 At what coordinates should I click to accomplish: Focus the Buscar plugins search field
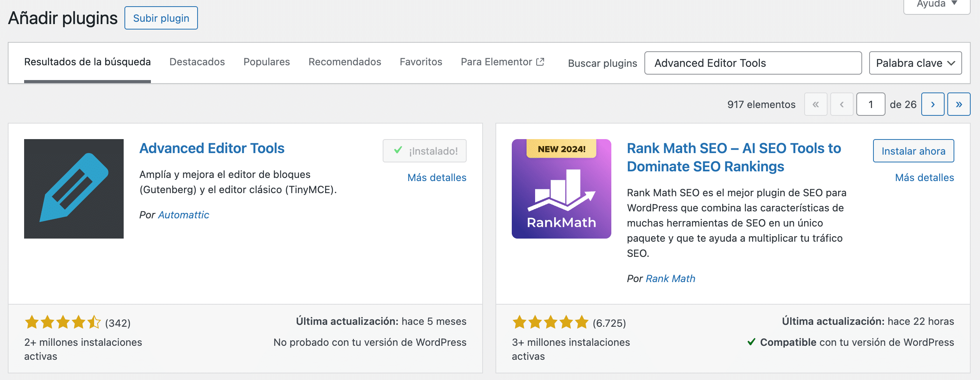tap(752, 63)
